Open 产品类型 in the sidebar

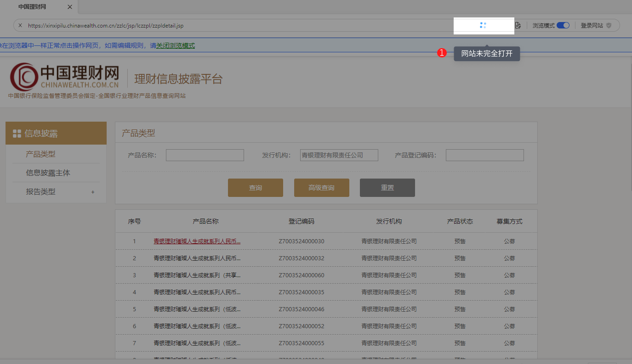pos(40,154)
